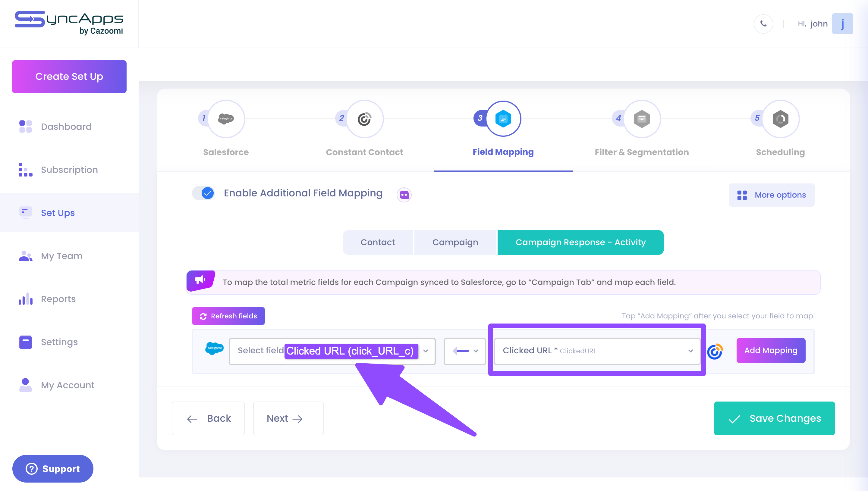Click step 3 Field Mapping icon
This screenshot has width=868, height=491.
pos(503,119)
